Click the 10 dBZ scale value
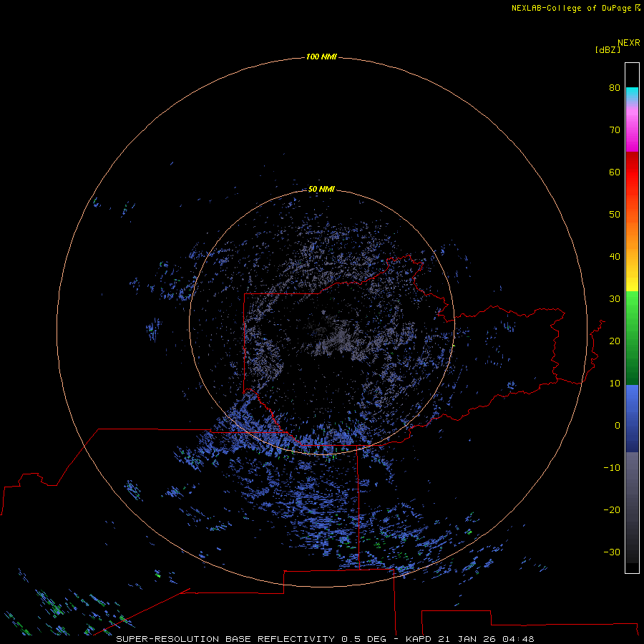This screenshot has width=644, height=644. coord(615,384)
